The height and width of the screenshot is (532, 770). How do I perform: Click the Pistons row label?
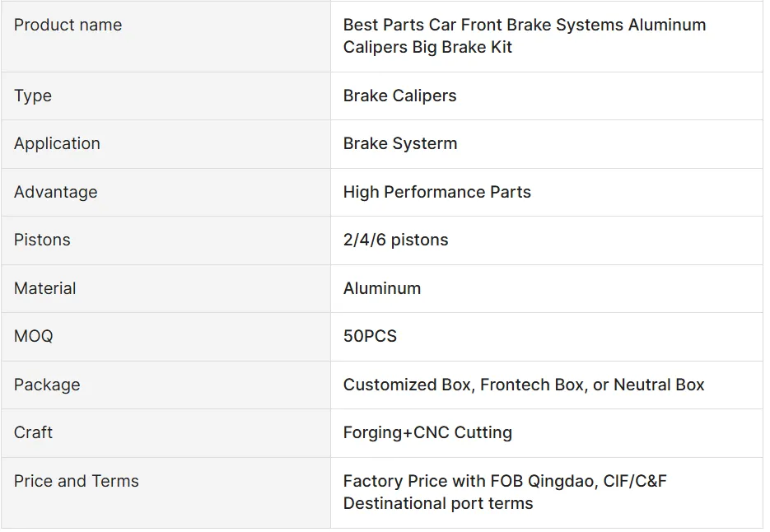click(x=42, y=240)
